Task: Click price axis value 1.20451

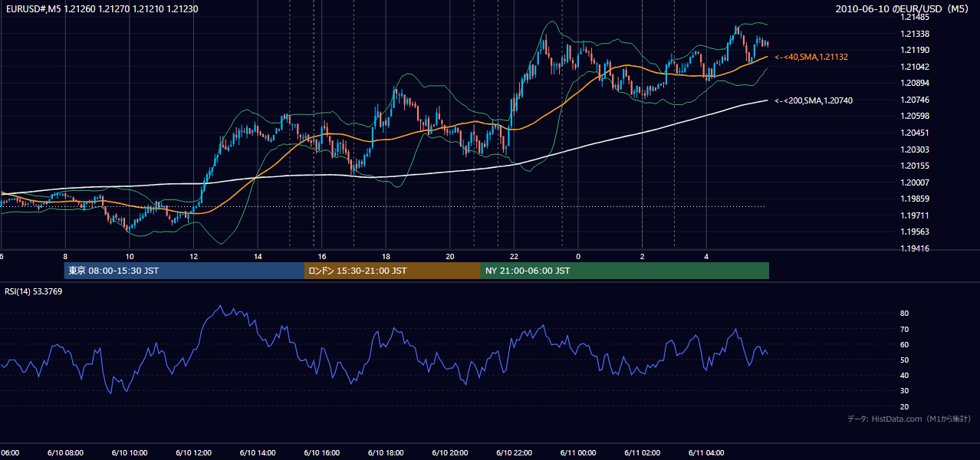Action: point(915,133)
